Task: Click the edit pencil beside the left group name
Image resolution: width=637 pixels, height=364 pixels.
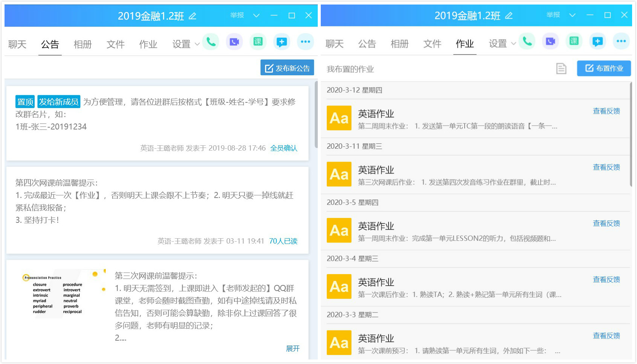Action: (x=192, y=16)
